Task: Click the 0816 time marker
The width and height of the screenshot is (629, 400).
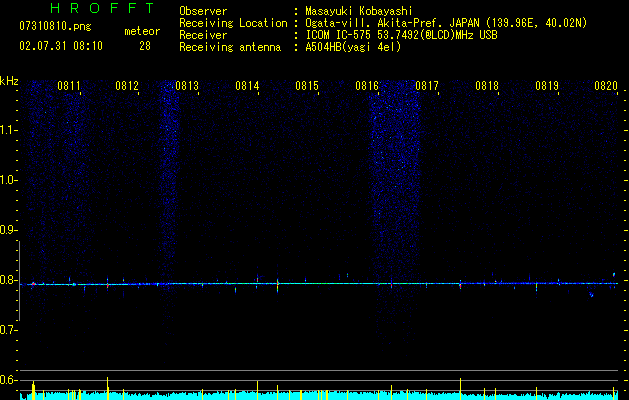Action: click(x=367, y=86)
